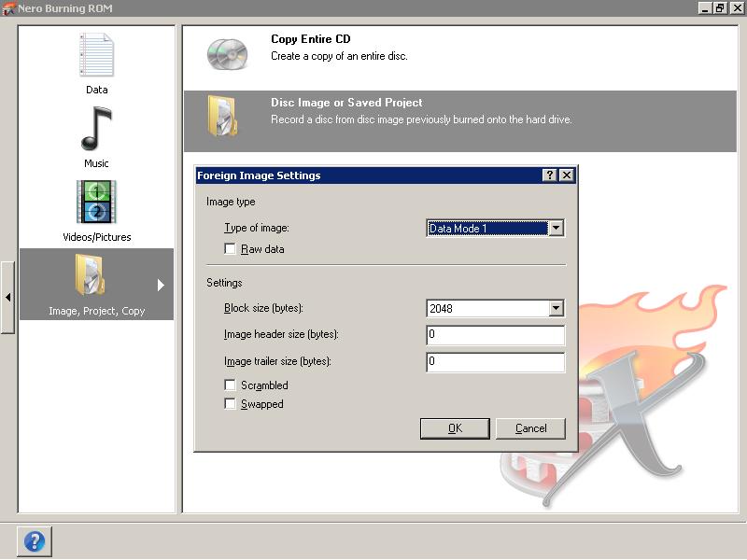Screen dimensions: 747x560
Task: Tick the Swapped checkbox
Action: (x=230, y=404)
